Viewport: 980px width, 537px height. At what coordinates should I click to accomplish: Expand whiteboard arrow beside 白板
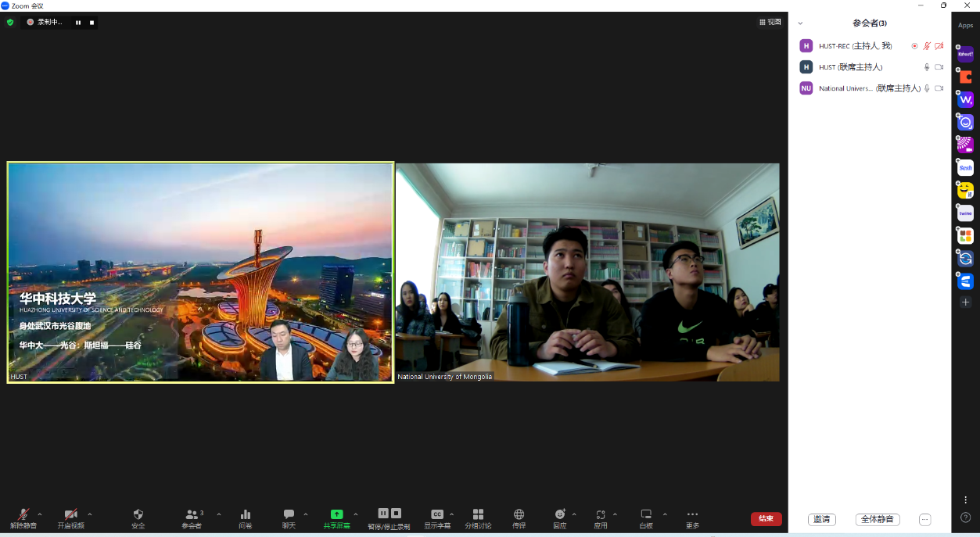(665, 514)
